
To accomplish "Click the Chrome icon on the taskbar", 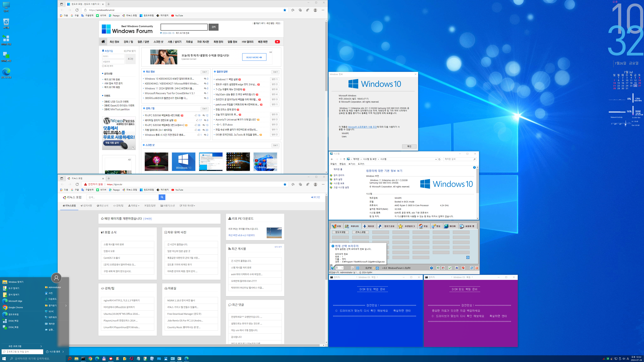I will coord(90,358).
